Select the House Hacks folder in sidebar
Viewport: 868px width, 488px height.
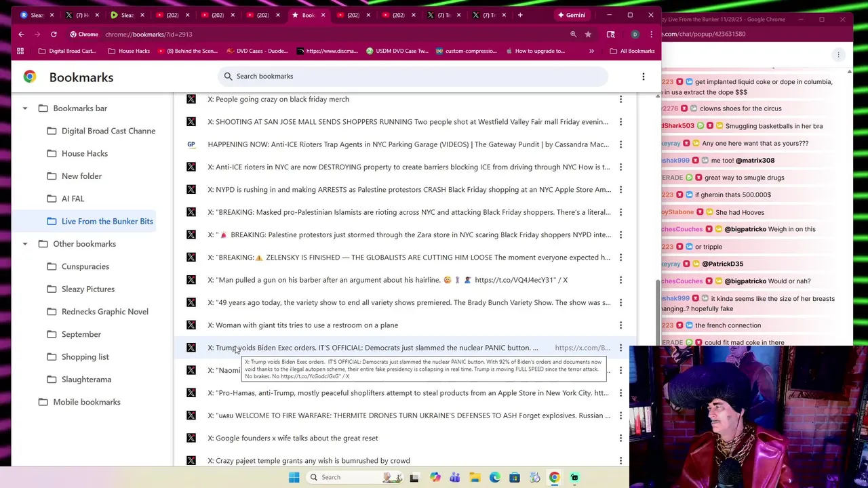77,153
